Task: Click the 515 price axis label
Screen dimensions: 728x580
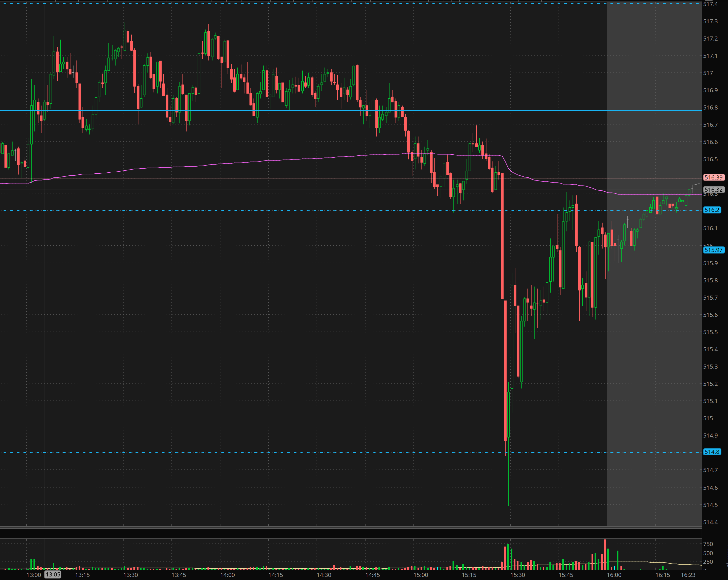Action: [707, 418]
